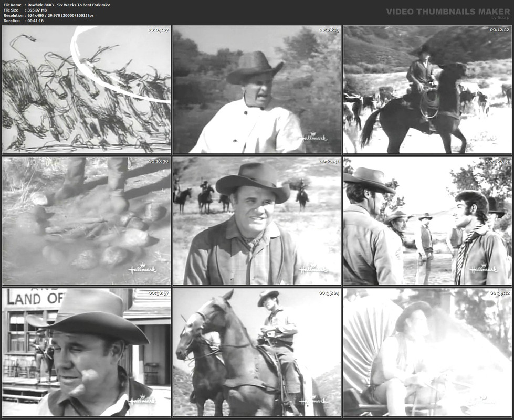
Task: Click the 'LAND OF' sign in 00:30:57 frame
Action: 35,299
